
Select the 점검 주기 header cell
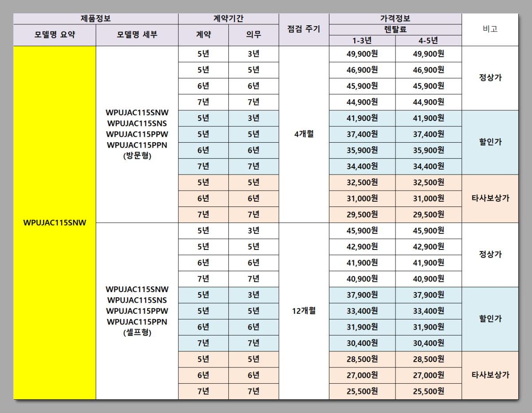(x=304, y=30)
